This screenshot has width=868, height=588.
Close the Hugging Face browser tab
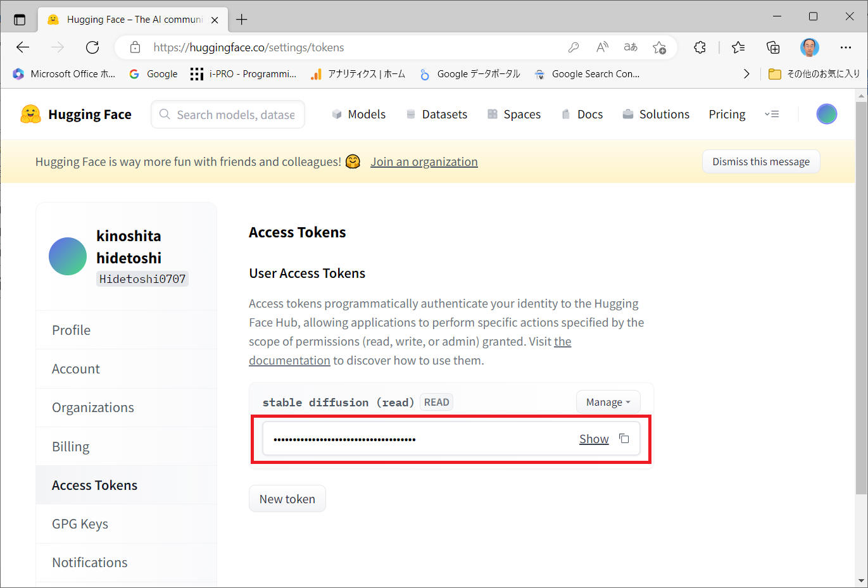click(x=215, y=20)
